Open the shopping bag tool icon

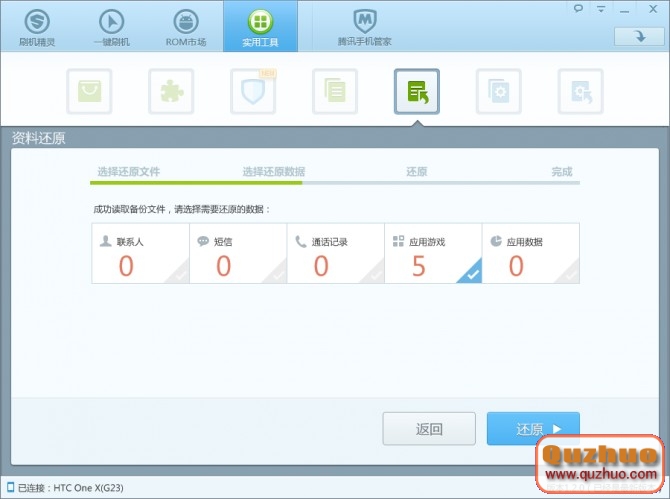(89, 91)
